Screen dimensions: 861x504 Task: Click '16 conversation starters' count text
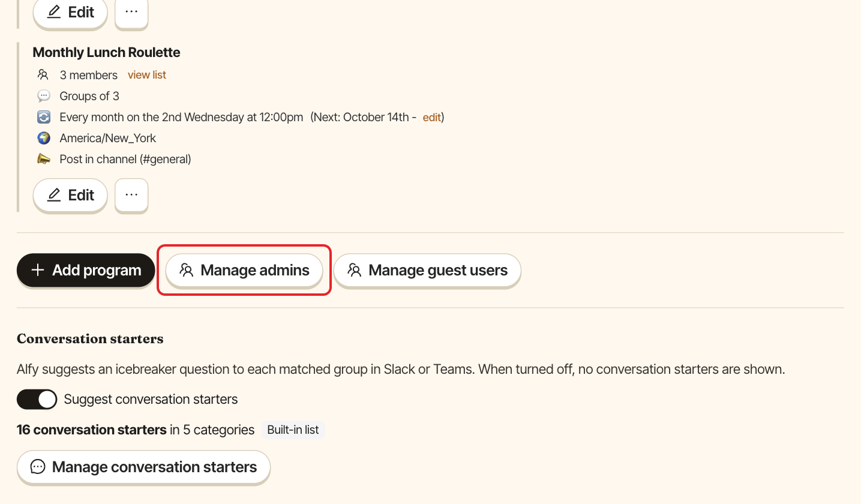point(92,430)
